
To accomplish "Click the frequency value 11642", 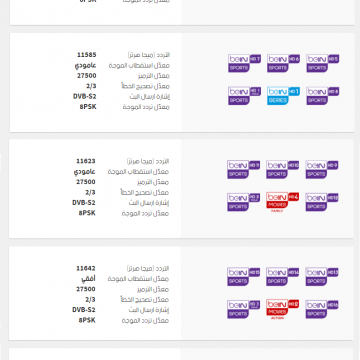I will click(86, 268).
